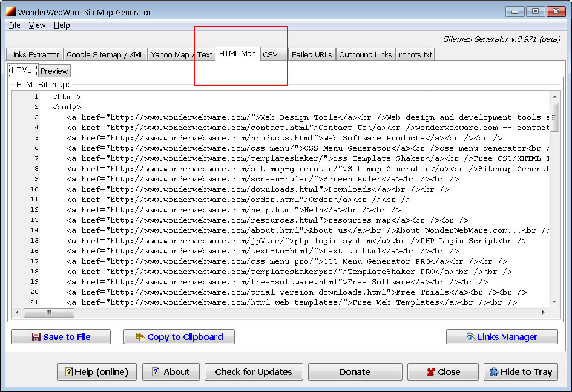Switch to the Preview sub-tab
This screenshot has height=392, width=572.
[54, 71]
